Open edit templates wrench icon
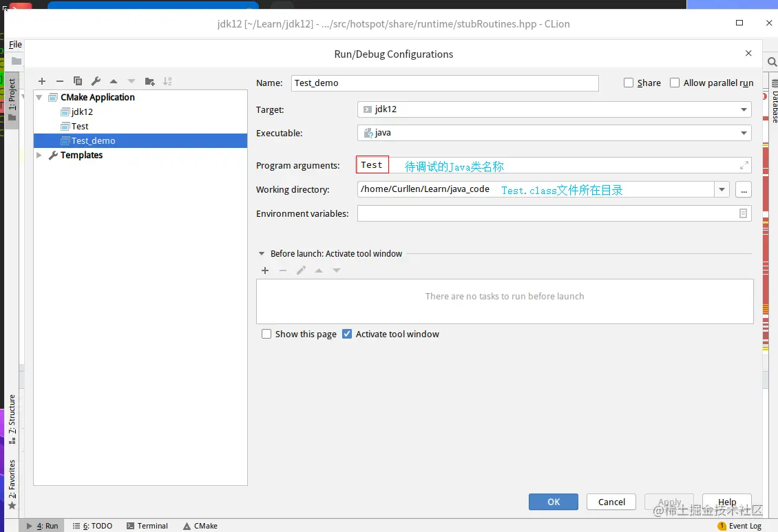The height and width of the screenshot is (532, 778). 96,81
